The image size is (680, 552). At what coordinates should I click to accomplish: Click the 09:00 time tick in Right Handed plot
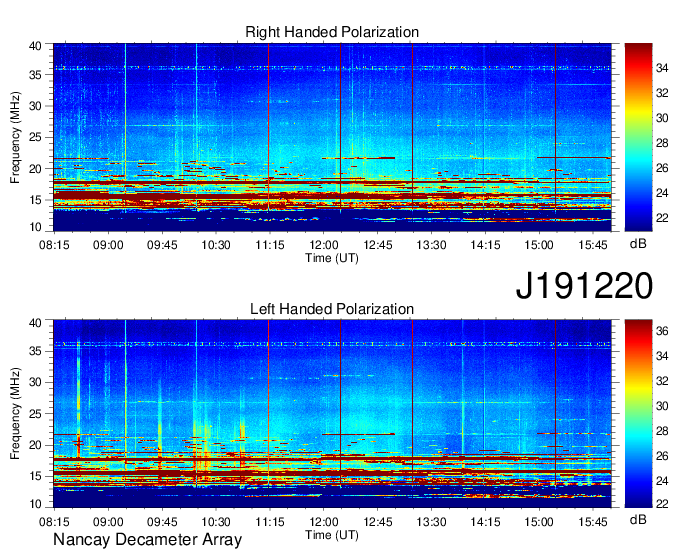coord(108,245)
